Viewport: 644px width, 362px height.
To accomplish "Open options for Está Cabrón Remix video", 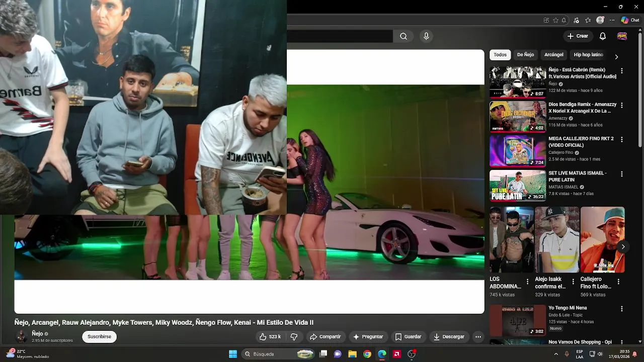I will (622, 71).
